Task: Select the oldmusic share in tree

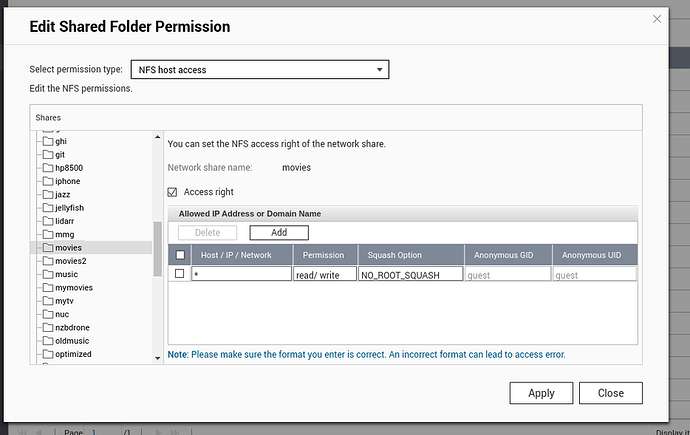Action: (72, 341)
